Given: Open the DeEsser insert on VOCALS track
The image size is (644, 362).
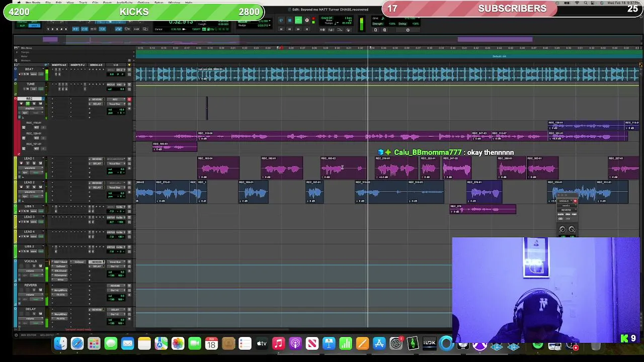Looking at the screenshot, I should (79, 262).
